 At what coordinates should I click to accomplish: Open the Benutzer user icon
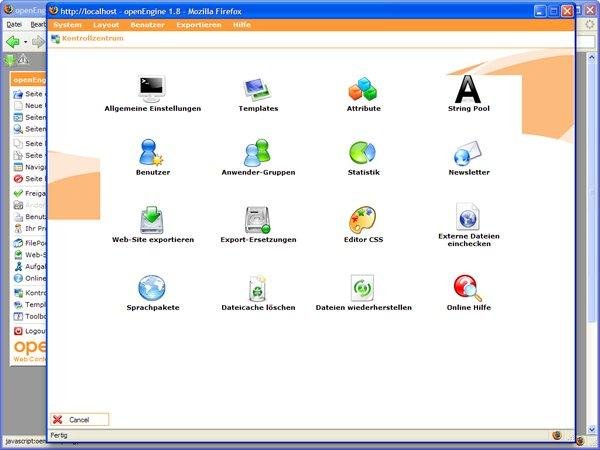[x=152, y=152]
